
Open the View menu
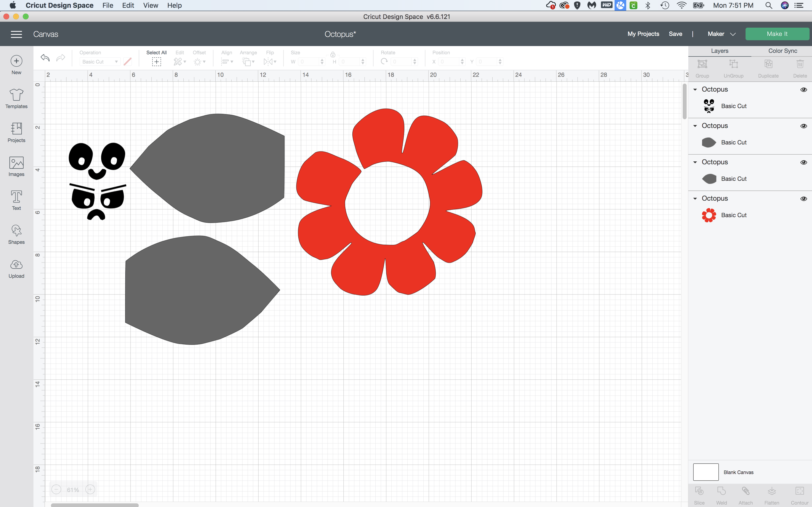point(150,5)
